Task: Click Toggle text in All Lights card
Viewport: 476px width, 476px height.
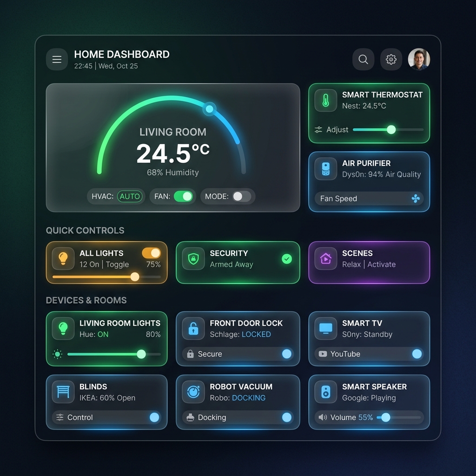Action: tap(118, 264)
